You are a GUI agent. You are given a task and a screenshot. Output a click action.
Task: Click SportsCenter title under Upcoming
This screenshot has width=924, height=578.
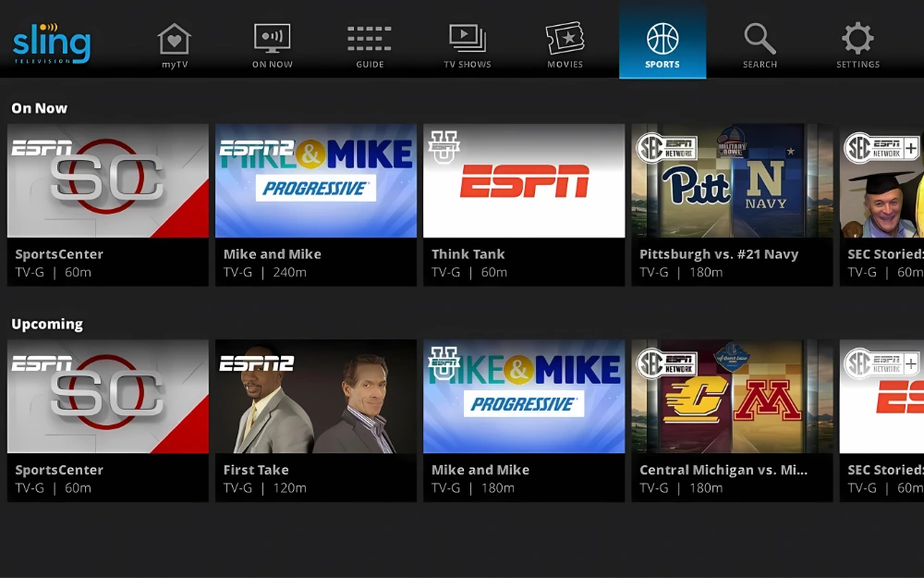tap(59, 470)
